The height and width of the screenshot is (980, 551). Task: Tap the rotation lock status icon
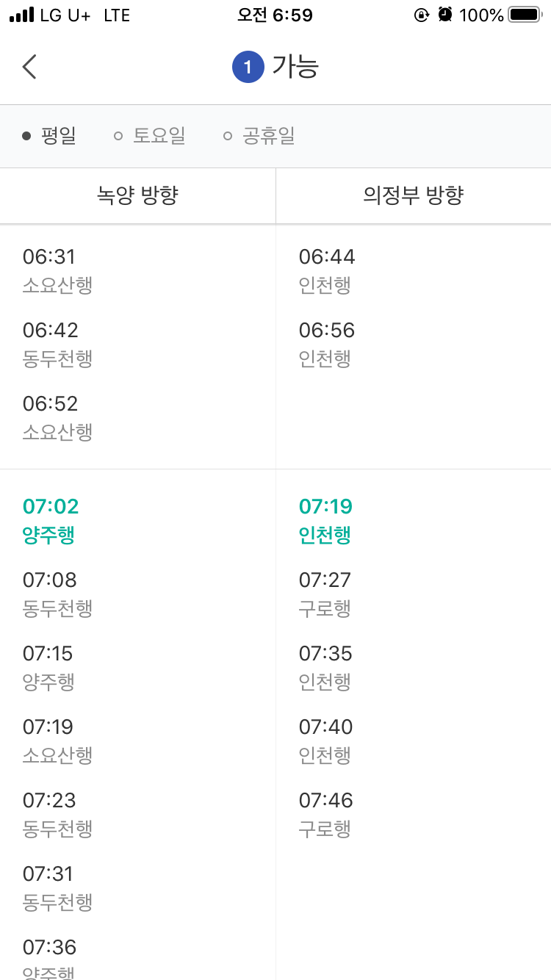[422, 15]
